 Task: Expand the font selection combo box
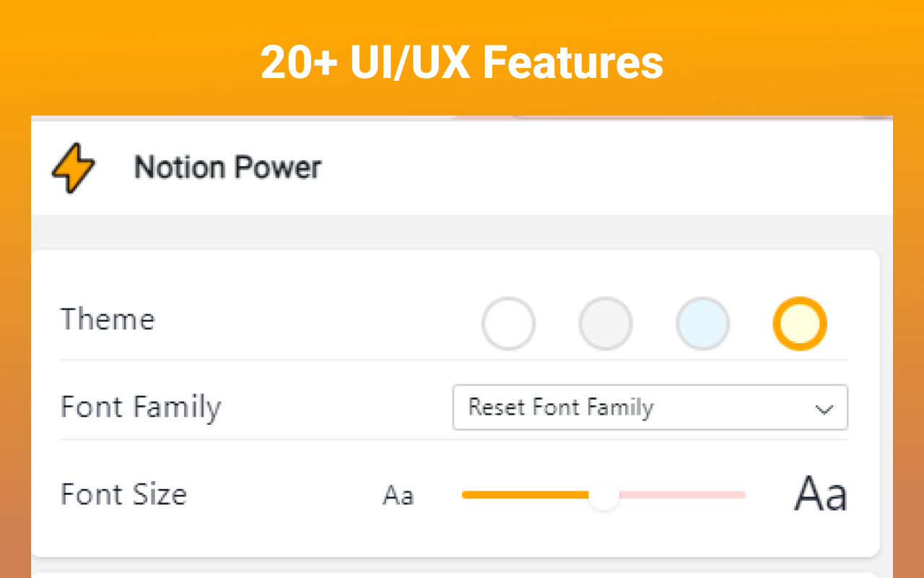pos(650,407)
